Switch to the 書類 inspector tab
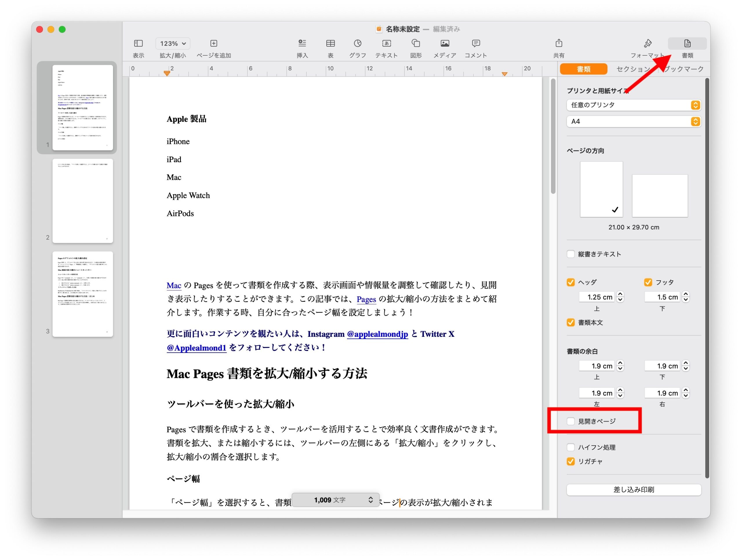Screen dimensions: 742x560 583,69
